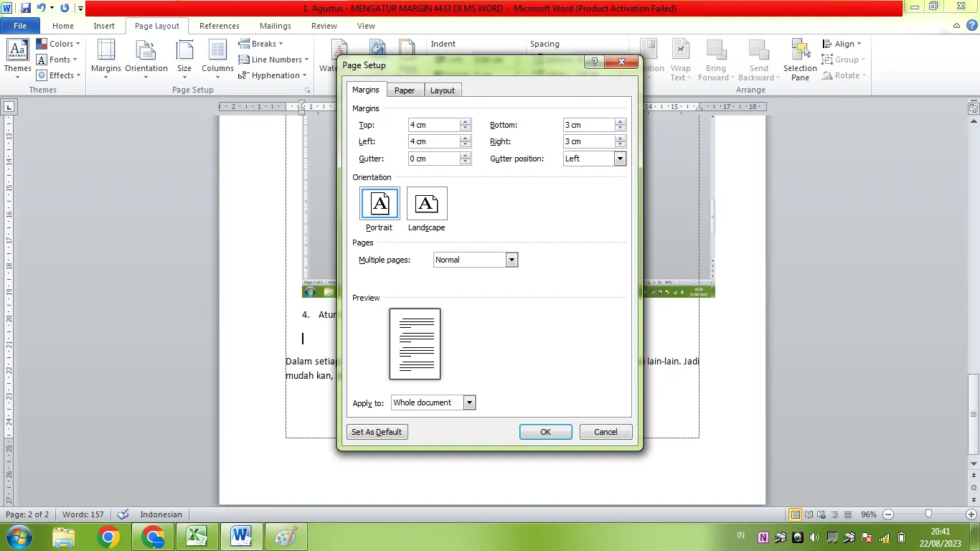The height and width of the screenshot is (551, 980).
Task: Switch to the Paper tab
Action: (x=405, y=90)
